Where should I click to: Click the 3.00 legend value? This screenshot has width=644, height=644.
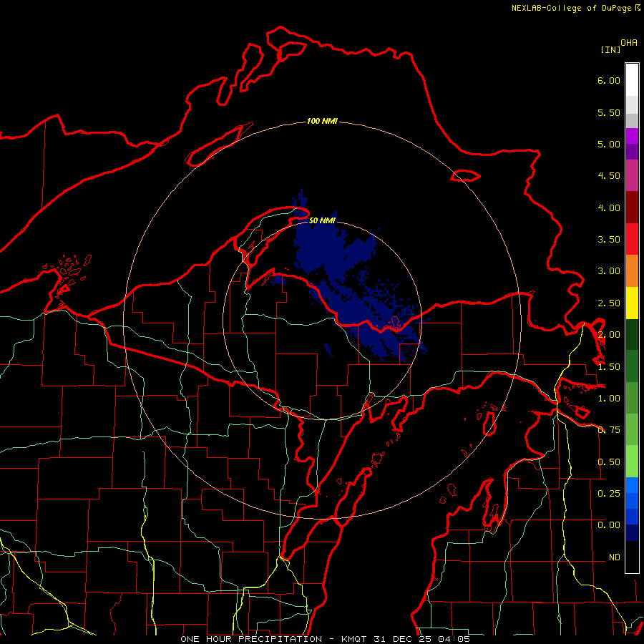[x=609, y=271]
